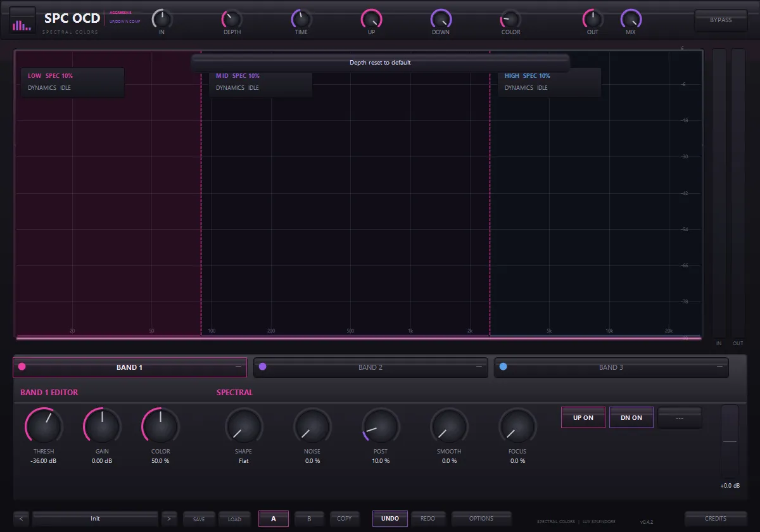Click the minus icon on BAND 2
Screen dimensions: 760x532
(479, 366)
